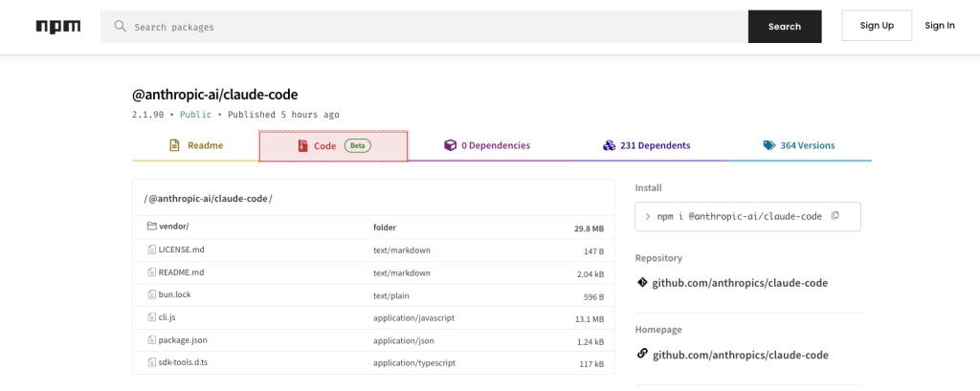The height and width of the screenshot is (391, 980).
Task: Click the 2.04 kB size cell
Action: 590,274
